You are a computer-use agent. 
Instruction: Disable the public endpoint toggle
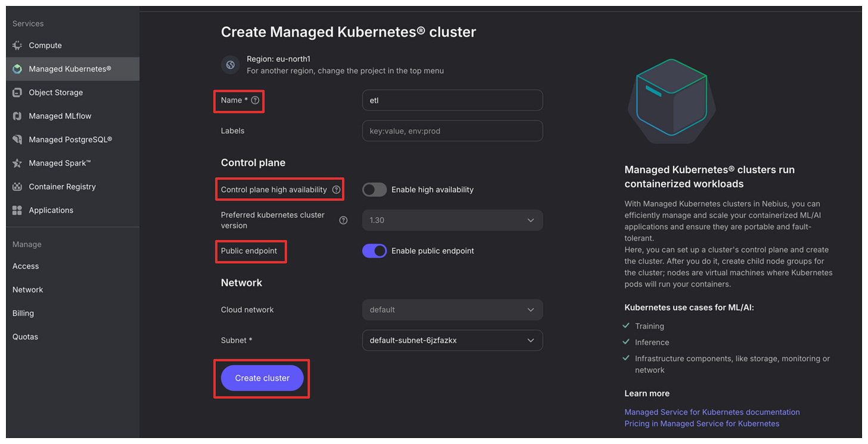coord(374,251)
